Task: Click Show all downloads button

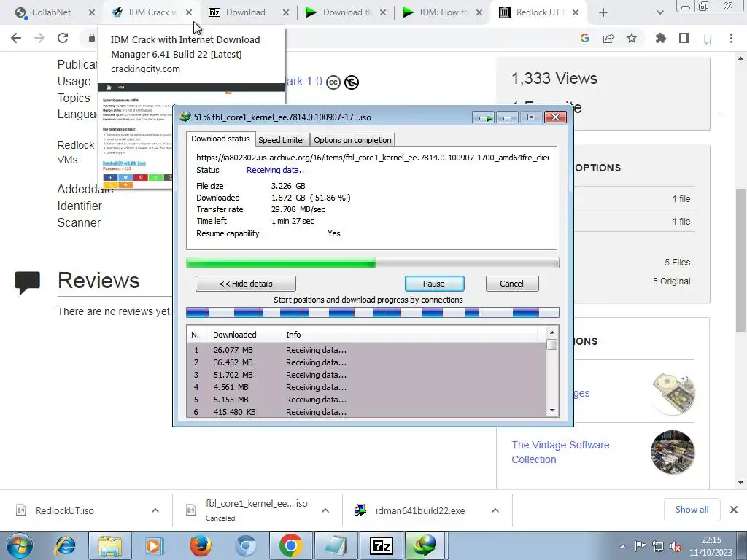Action: (x=692, y=510)
